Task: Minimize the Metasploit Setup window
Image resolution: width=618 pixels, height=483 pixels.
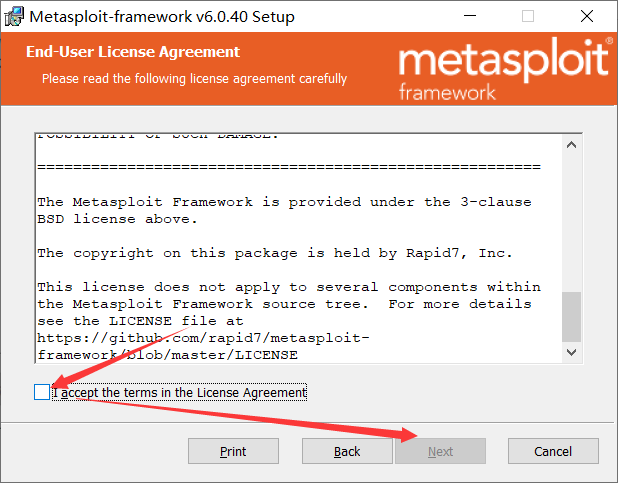Action: coord(473,17)
